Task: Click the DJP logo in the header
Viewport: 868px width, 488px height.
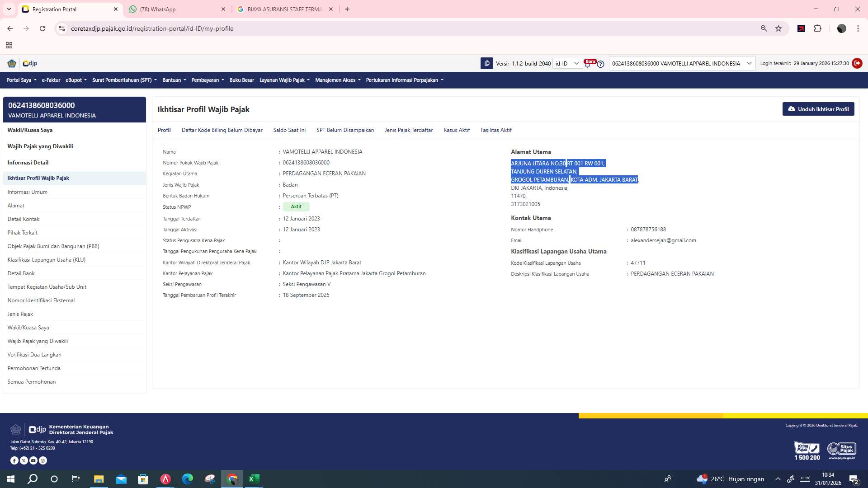Action: tap(30, 63)
